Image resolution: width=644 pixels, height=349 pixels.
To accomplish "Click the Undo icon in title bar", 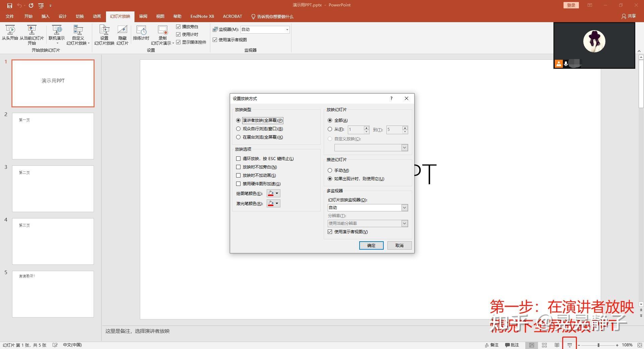I will [20, 5].
